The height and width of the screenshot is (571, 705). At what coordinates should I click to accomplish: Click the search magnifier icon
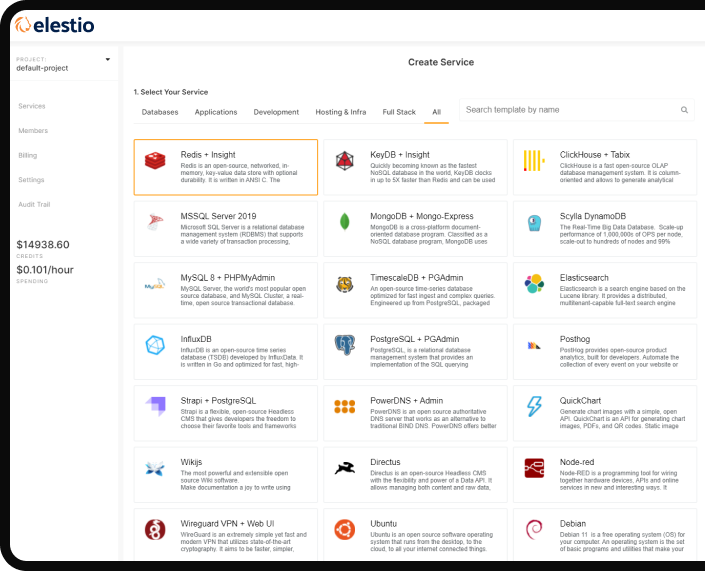tap(685, 110)
